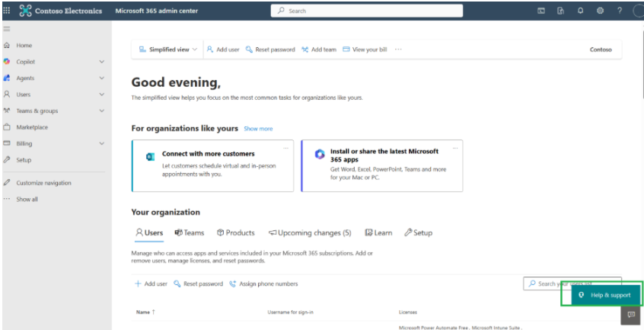Screen dimensions: 644x330
Task: Open Setup in the left navigation
Action: click(24, 160)
